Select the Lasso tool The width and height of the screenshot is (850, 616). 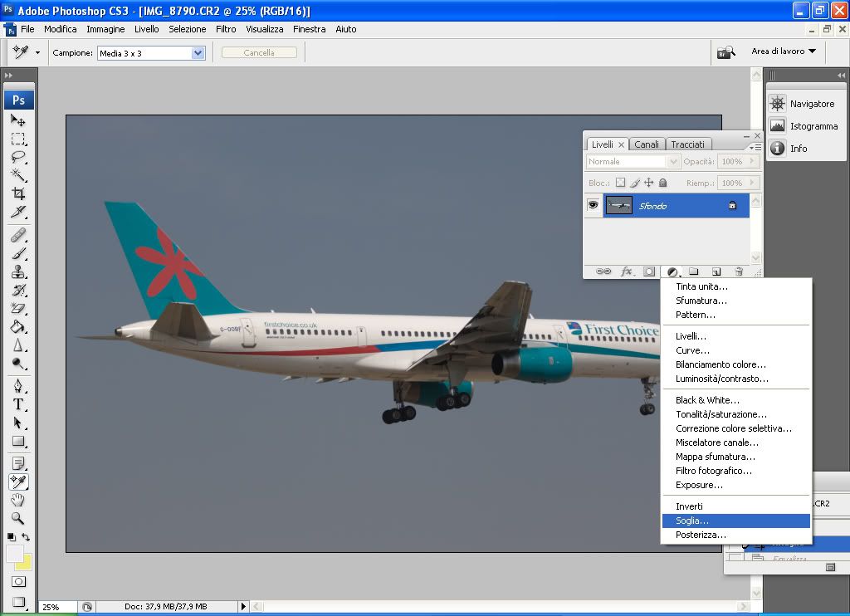(x=18, y=157)
